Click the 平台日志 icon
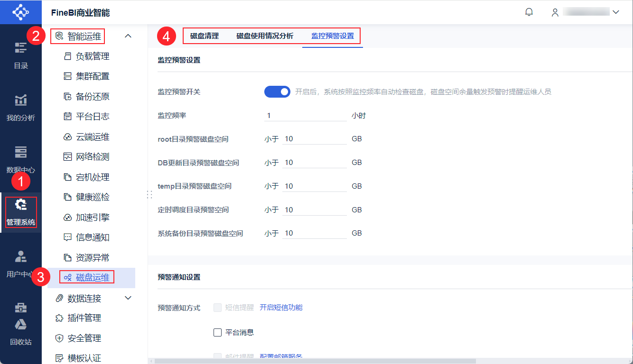This screenshot has height=364, width=633. point(67,117)
